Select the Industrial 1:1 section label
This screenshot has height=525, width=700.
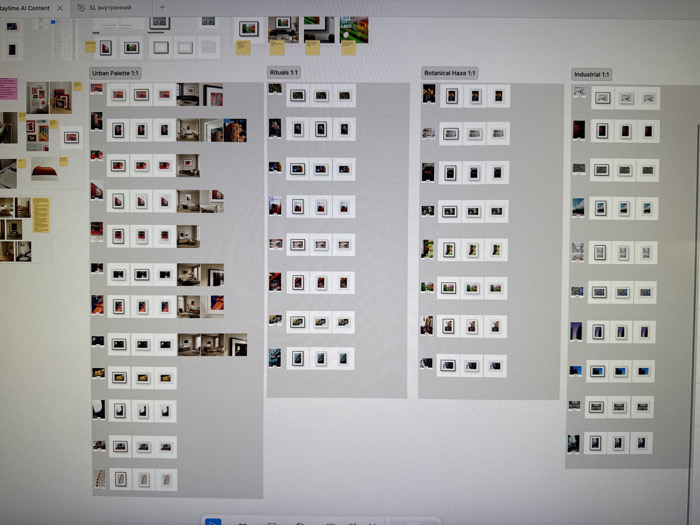click(592, 74)
